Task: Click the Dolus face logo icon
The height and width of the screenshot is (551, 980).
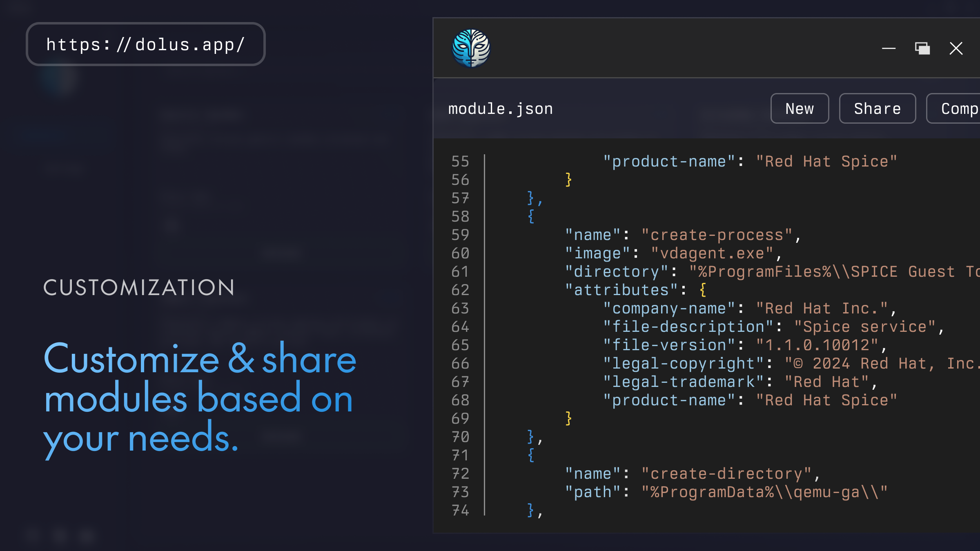Action: (471, 48)
